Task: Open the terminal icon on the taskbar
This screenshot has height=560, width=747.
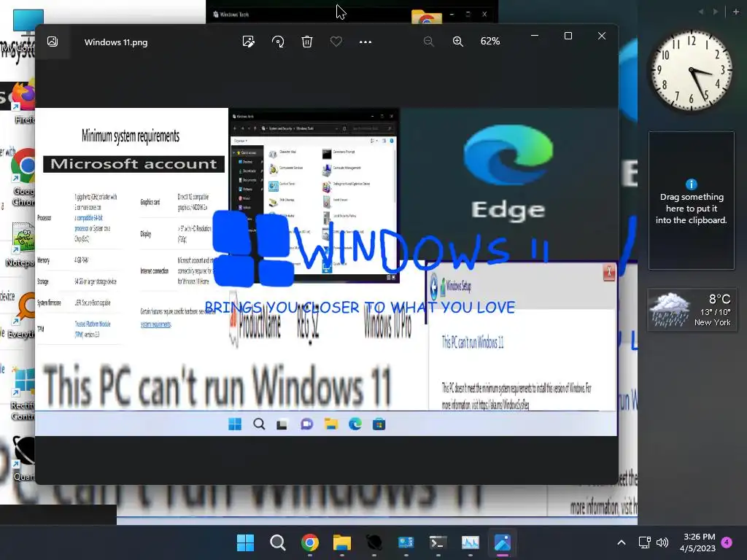Action: [x=438, y=542]
